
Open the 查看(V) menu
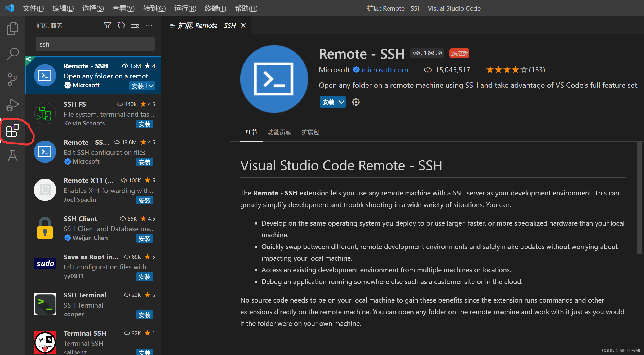(123, 8)
